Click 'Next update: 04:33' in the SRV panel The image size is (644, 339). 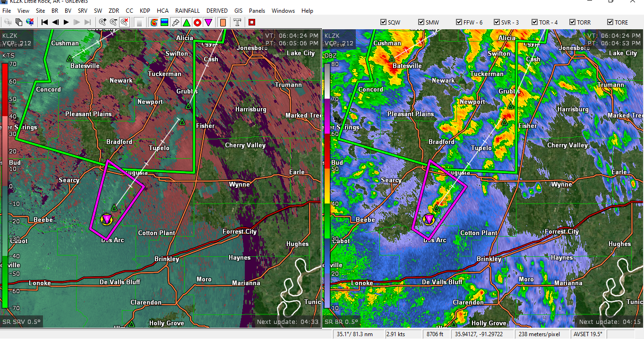click(x=288, y=322)
